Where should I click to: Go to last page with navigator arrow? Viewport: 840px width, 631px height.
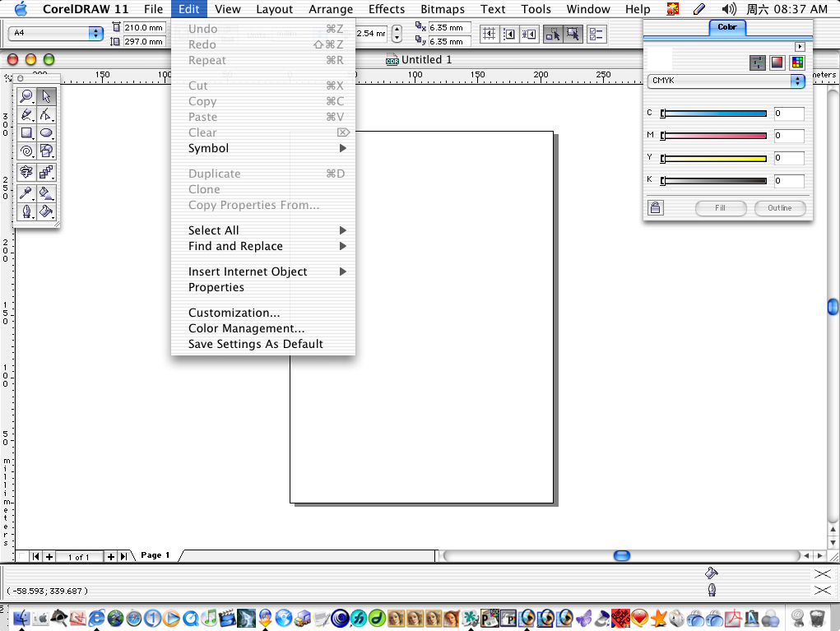tap(123, 556)
